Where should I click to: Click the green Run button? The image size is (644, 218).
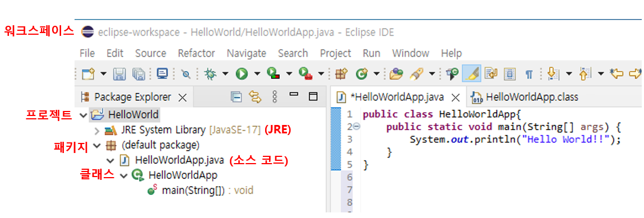[242, 74]
